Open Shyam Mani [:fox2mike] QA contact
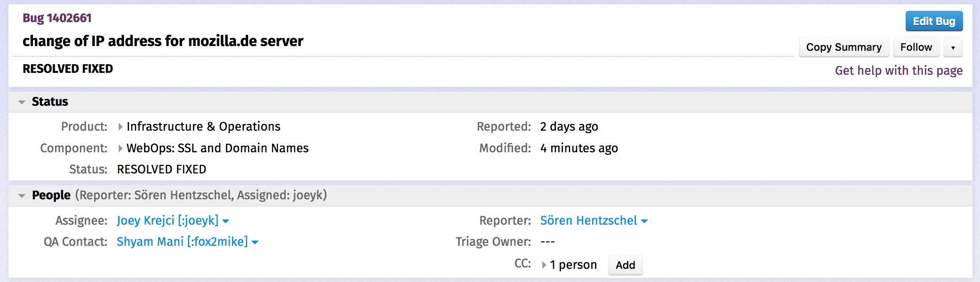Image resolution: width=980 pixels, height=282 pixels. (182, 242)
